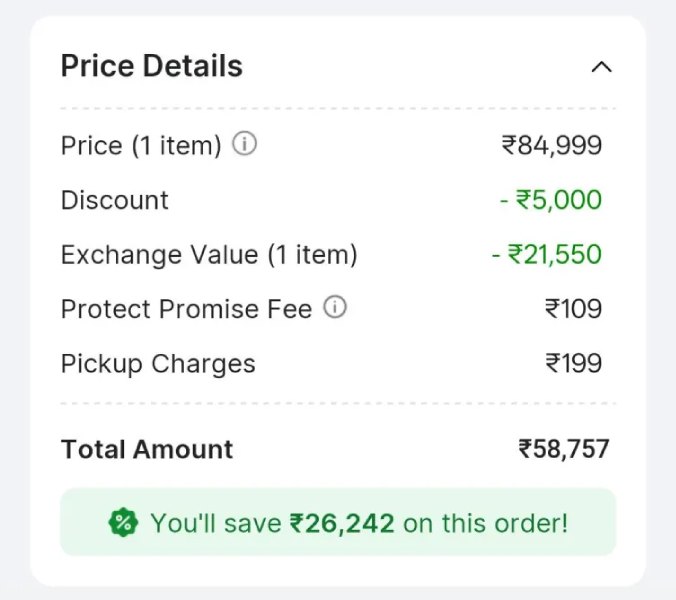Click the info icon beside Price (1 item)
This screenshot has height=600, width=676.
tap(244, 144)
